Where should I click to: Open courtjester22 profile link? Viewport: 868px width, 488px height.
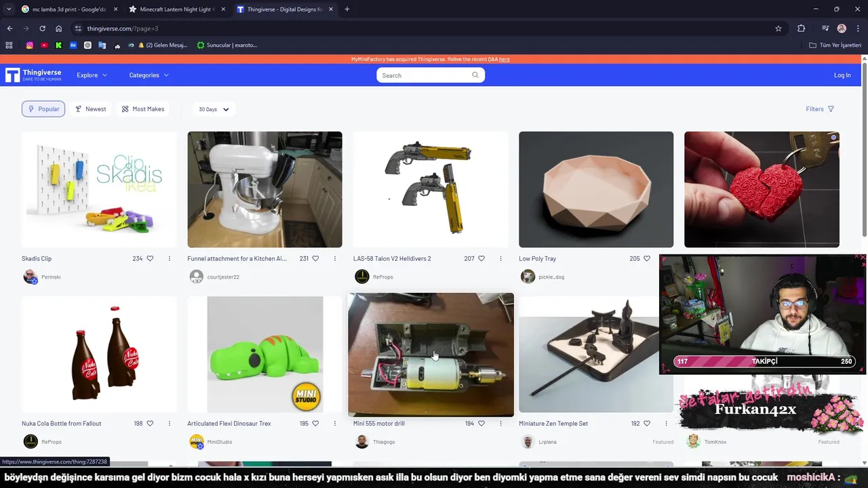[x=223, y=277]
